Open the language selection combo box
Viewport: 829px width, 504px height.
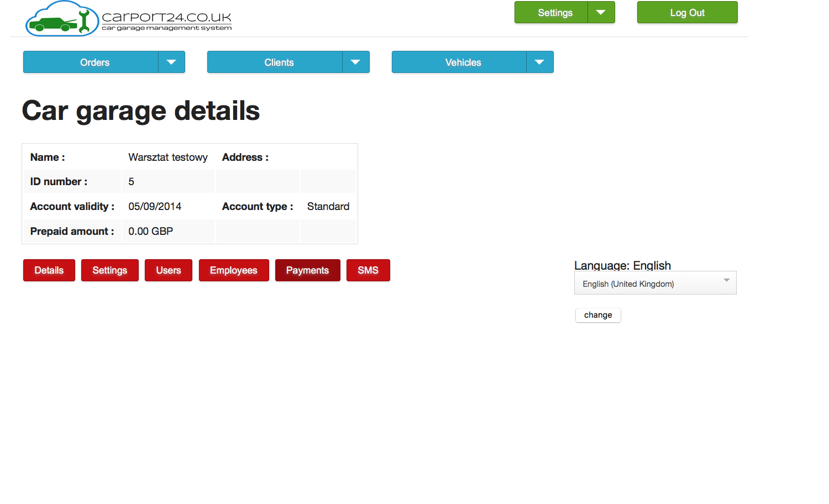[655, 283]
